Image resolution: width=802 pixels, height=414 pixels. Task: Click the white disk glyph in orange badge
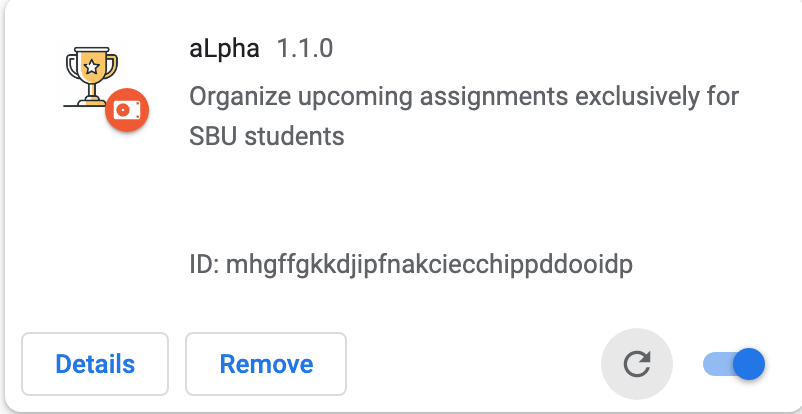(x=127, y=110)
